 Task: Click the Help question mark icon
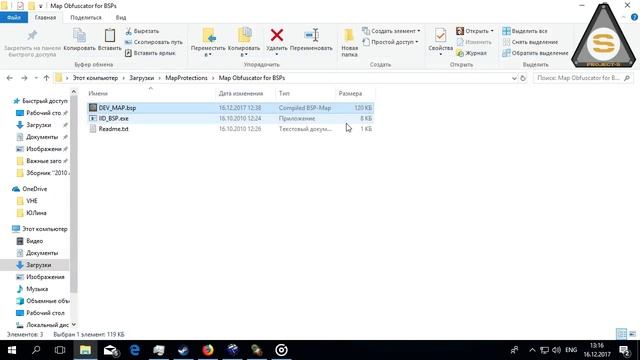pos(634,17)
